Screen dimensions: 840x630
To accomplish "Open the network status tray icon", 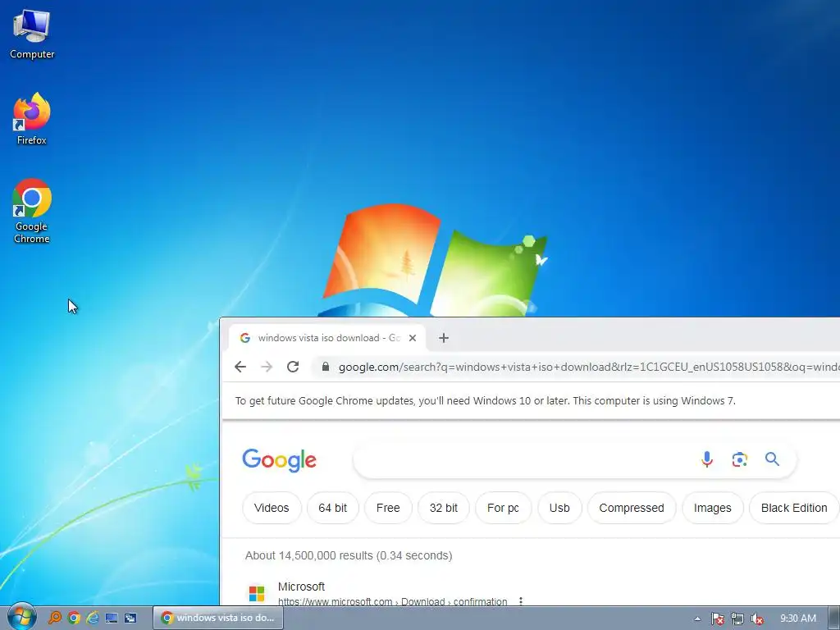I will pos(737,619).
